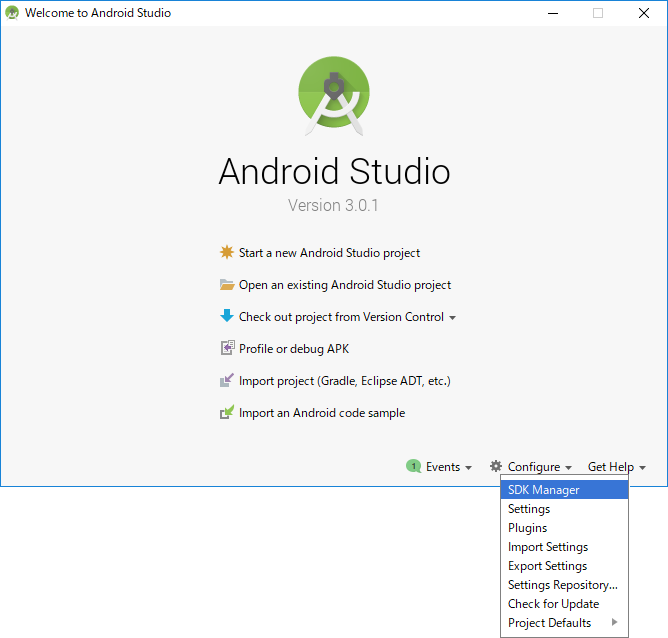The width and height of the screenshot is (668, 638).
Task: Open the Get Help dropdown
Action: [616, 467]
